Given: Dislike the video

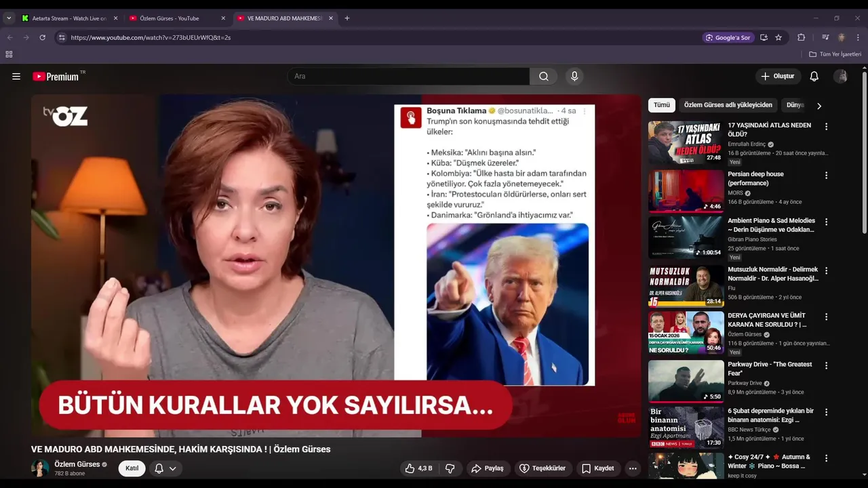Looking at the screenshot, I should pos(450,468).
